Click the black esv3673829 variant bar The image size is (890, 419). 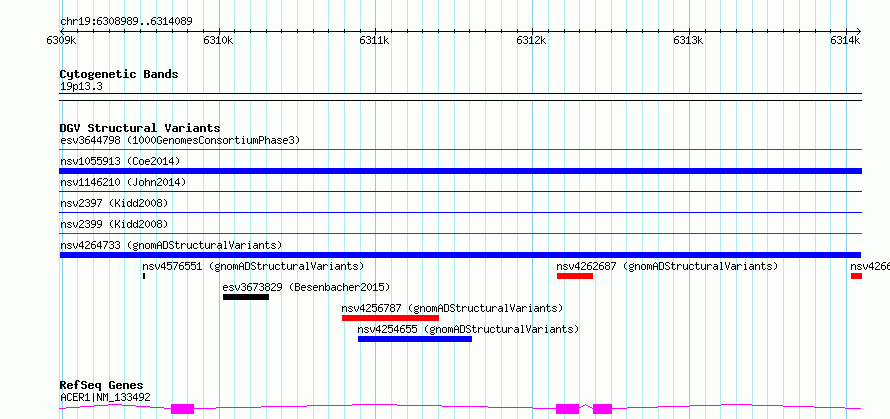246,297
